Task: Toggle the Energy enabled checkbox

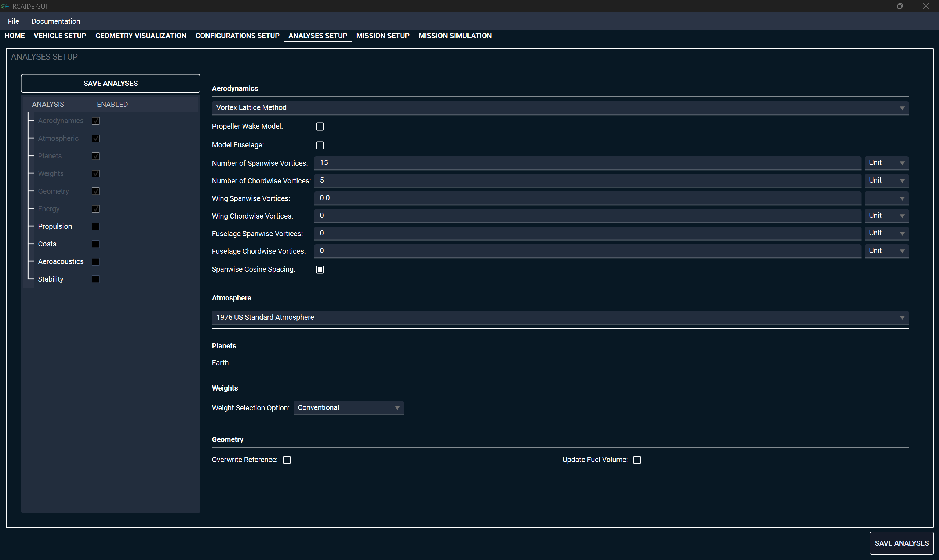Action: 96,209
